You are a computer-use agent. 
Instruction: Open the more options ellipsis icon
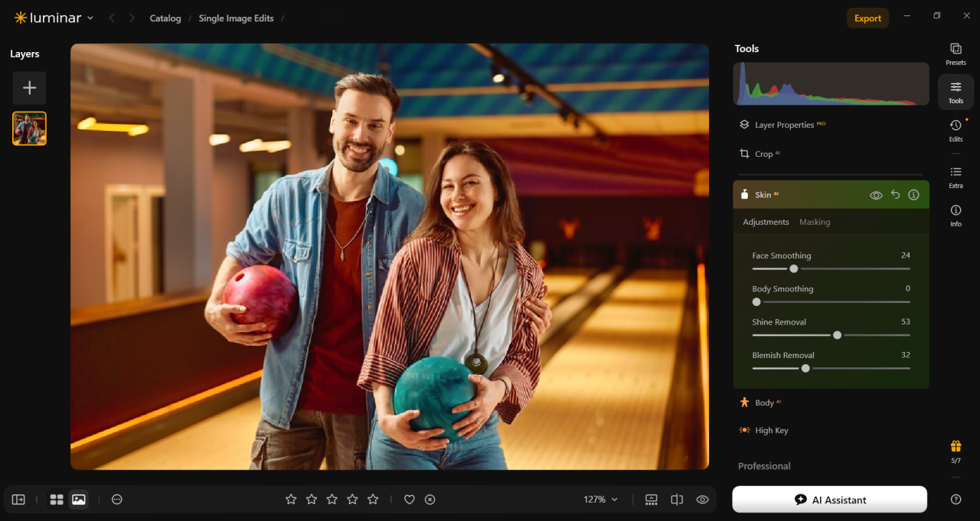tap(116, 500)
